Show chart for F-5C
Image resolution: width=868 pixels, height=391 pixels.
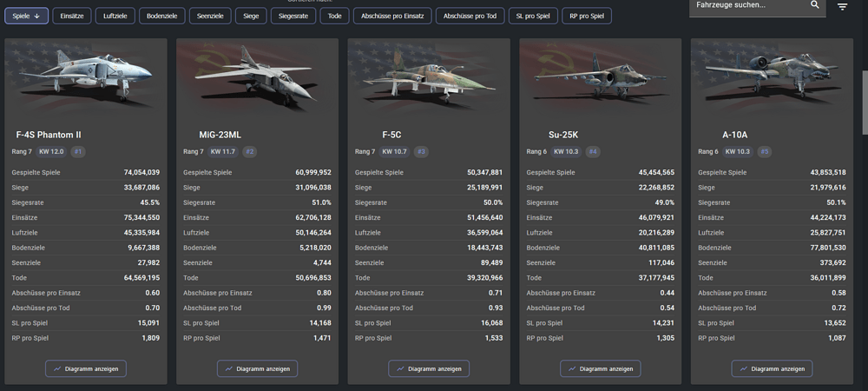click(429, 368)
